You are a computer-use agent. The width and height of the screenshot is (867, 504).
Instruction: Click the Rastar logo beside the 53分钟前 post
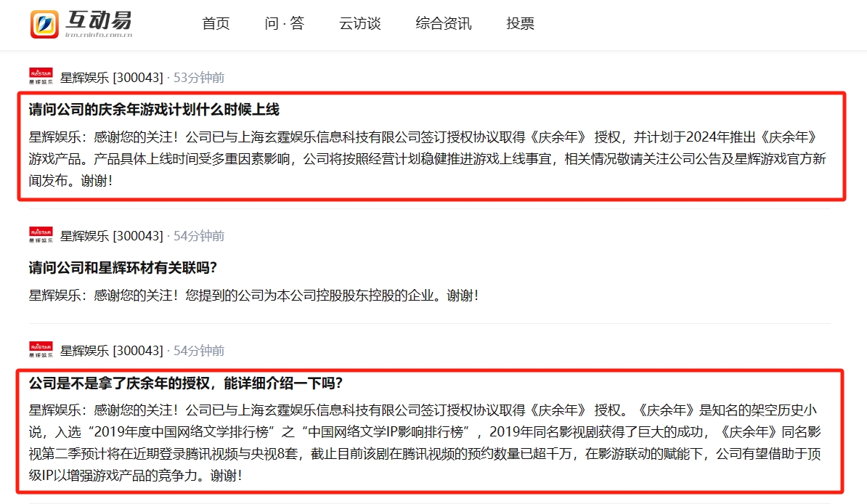click(x=41, y=76)
